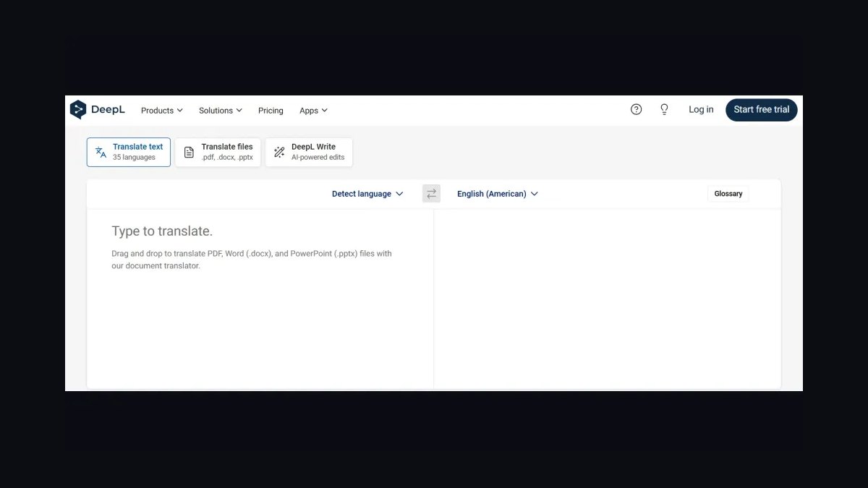Image resolution: width=868 pixels, height=488 pixels.
Task: Click Log in
Action: (x=701, y=110)
